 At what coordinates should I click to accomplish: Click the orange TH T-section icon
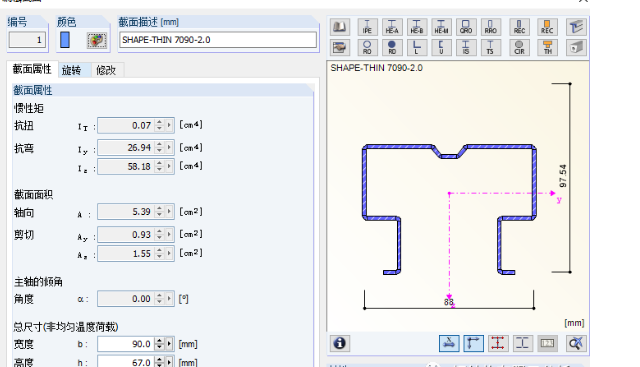tap(547, 47)
